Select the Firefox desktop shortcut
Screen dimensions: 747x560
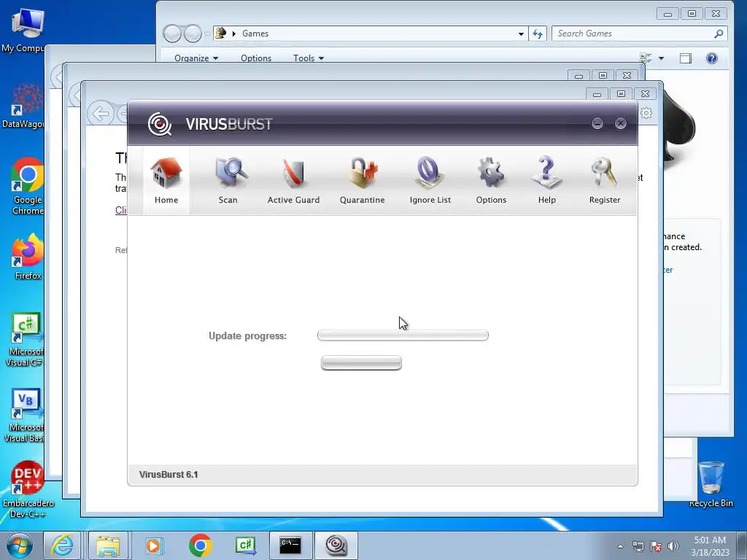click(x=28, y=257)
